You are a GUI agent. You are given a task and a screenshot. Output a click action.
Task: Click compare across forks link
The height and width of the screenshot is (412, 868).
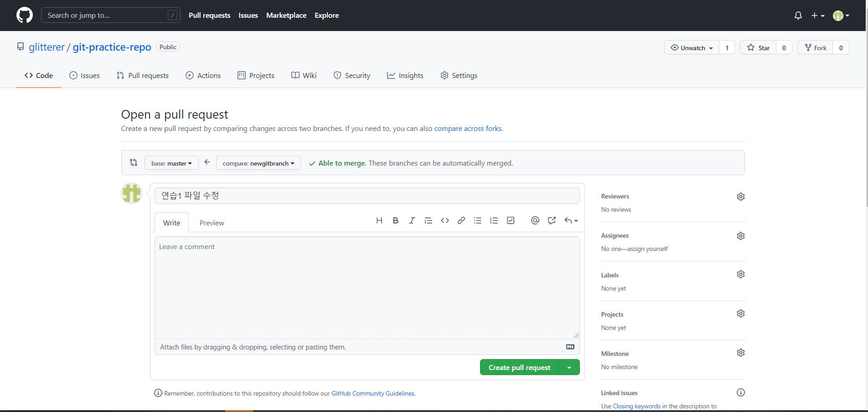click(468, 129)
